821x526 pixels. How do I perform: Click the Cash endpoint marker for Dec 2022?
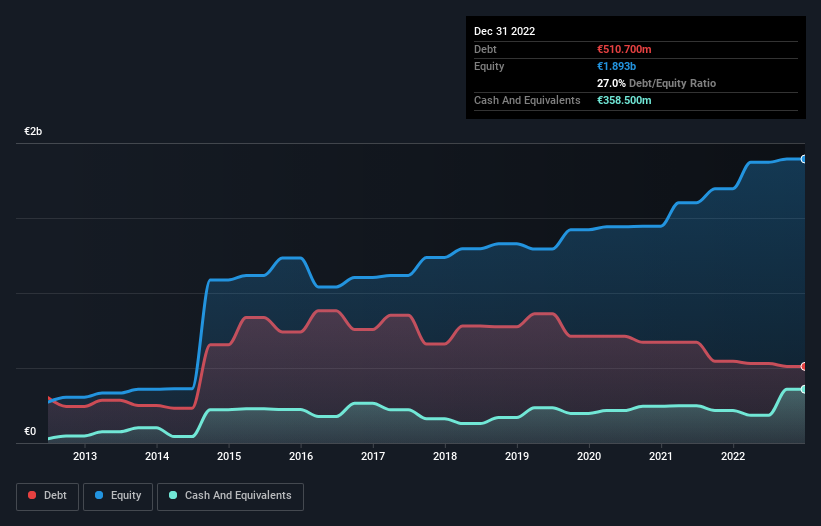[804, 389]
